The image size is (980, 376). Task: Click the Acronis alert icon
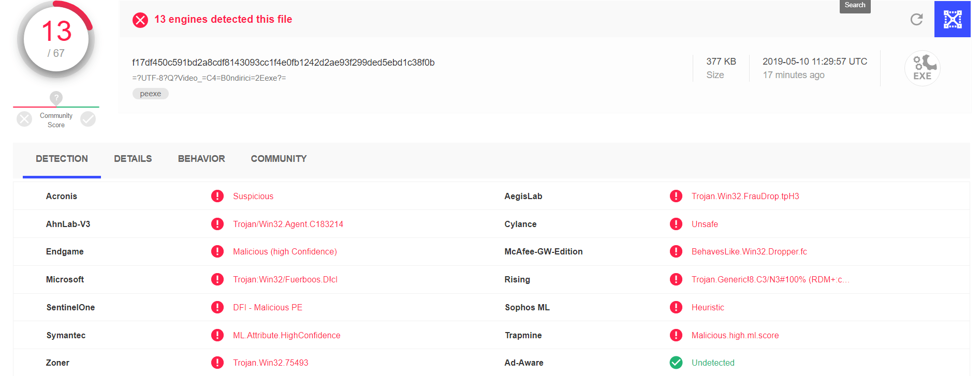[x=217, y=196]
